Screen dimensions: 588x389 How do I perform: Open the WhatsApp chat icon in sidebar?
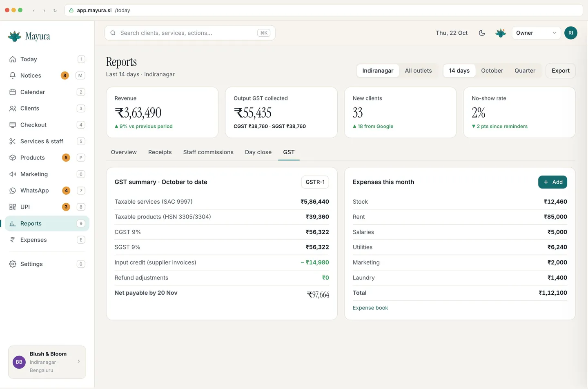click(x=13, y=191)
